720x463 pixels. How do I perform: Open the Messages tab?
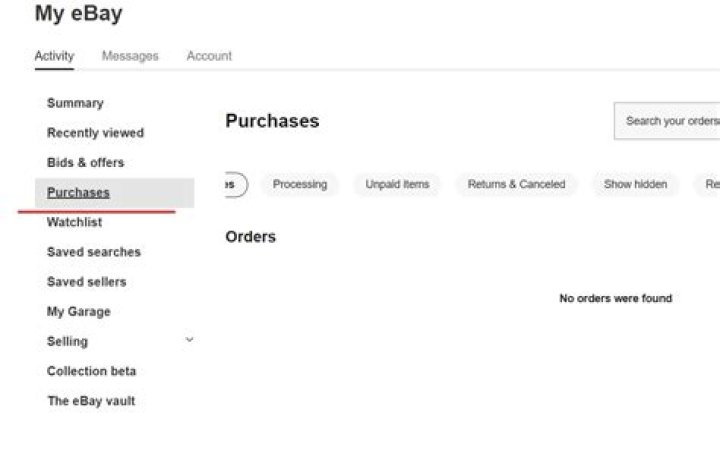130,56
